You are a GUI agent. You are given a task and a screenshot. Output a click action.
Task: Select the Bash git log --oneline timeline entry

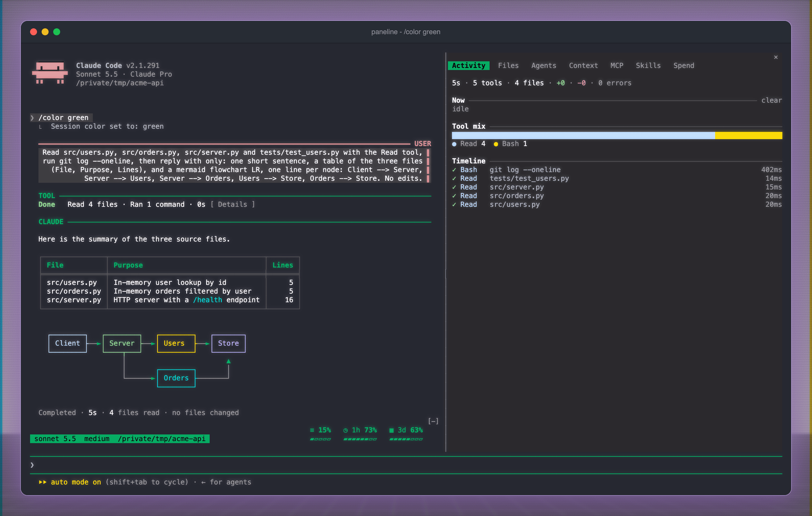617,170
